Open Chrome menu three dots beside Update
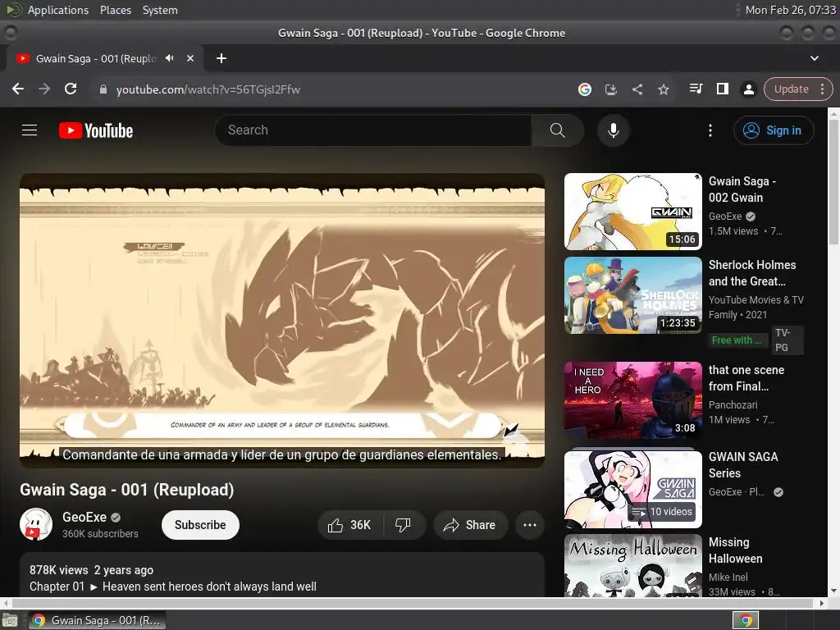Image resolution: width=840 pixels, height=630 pixels. click(x=822, y=89)
